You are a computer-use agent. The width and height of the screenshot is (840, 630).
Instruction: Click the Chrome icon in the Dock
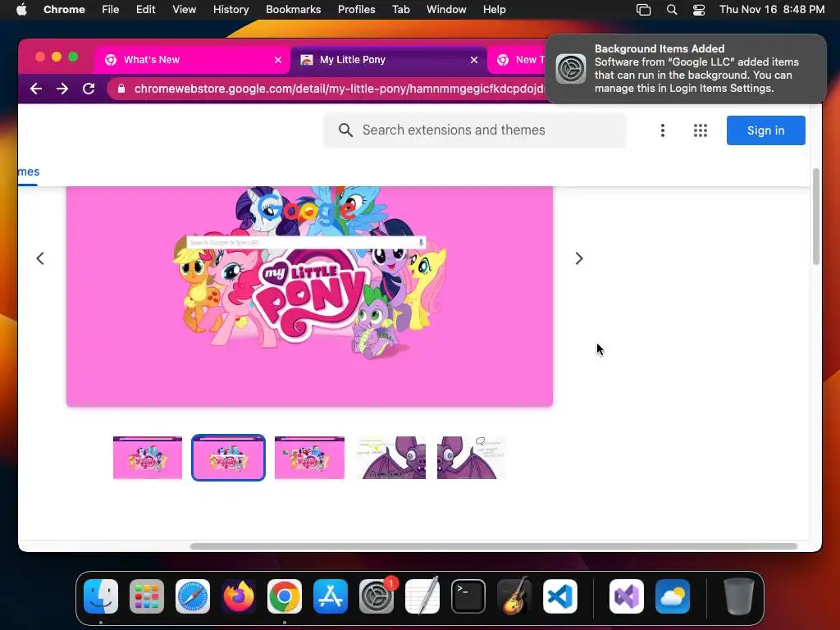[x=285, y=596]
